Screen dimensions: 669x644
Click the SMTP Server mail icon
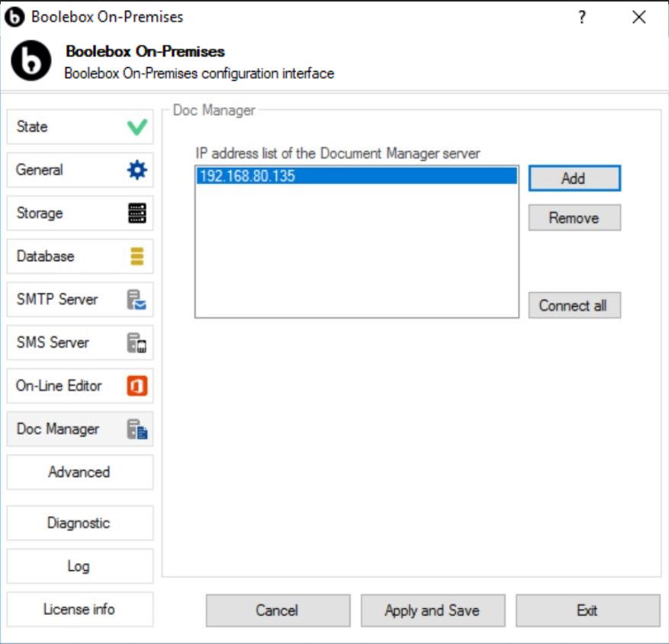[x=137, y=300]
